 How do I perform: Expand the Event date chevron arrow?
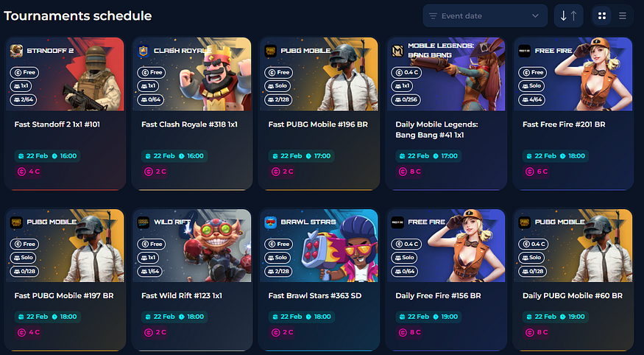535,16
